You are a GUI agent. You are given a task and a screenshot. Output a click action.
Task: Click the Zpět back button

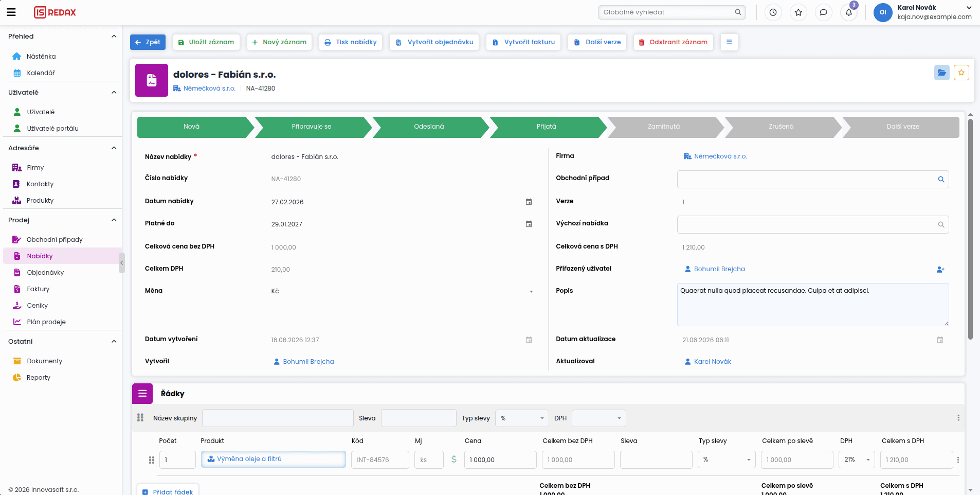(148, 42)
